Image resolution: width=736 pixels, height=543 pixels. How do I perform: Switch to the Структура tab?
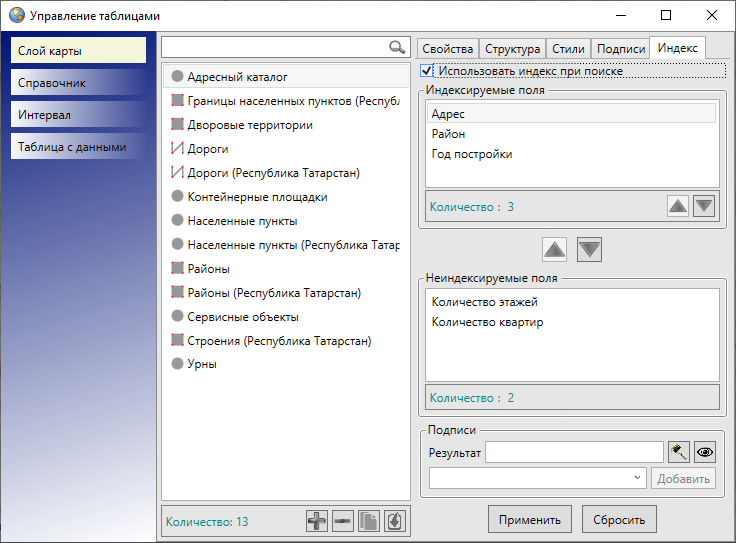pos(513,49)
